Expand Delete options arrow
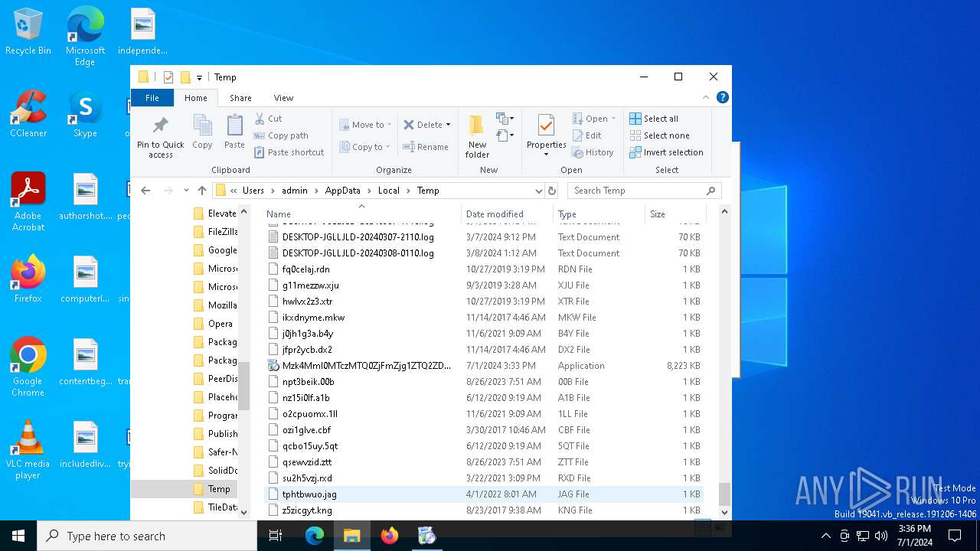 coord(448,125)
